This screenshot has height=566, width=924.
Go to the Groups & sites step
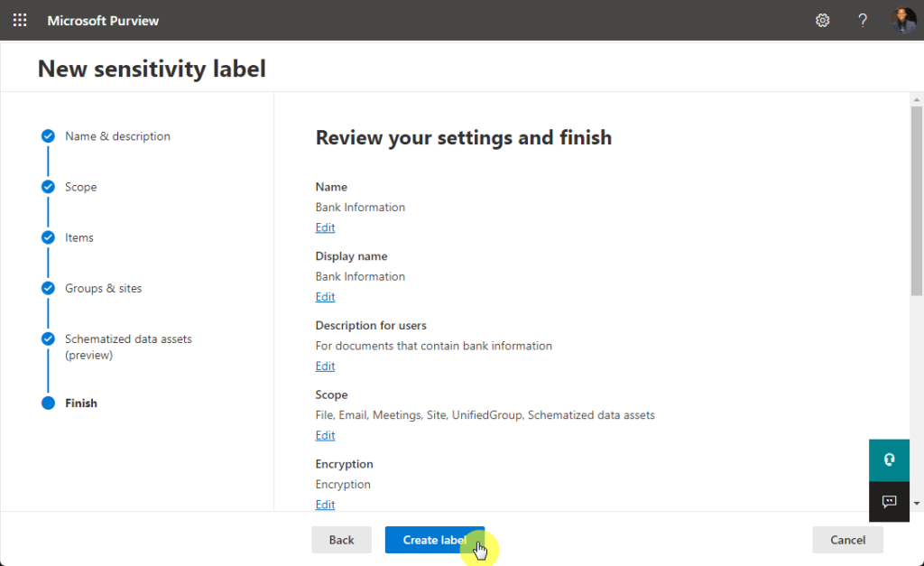[103, 288]
